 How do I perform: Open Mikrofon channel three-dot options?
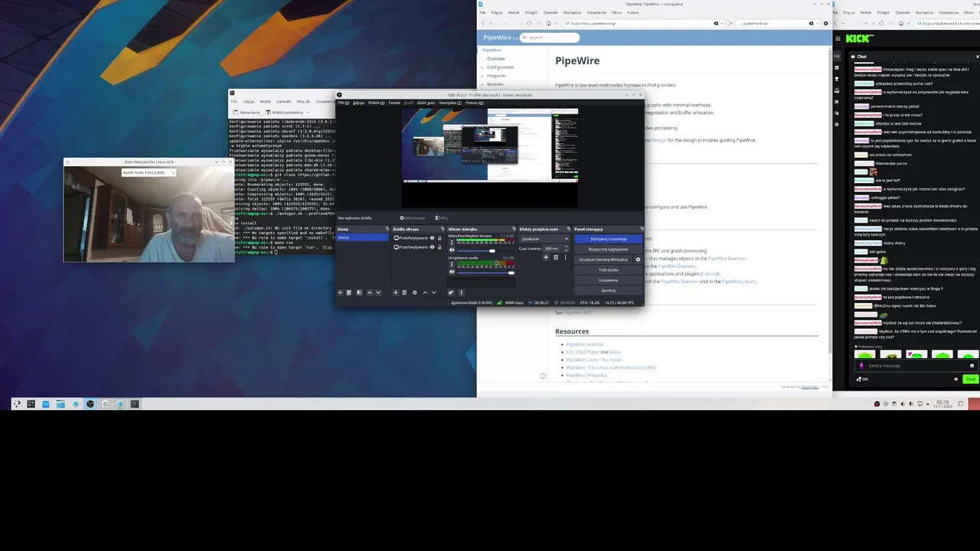pyautogui.click(x=452, y=242)
